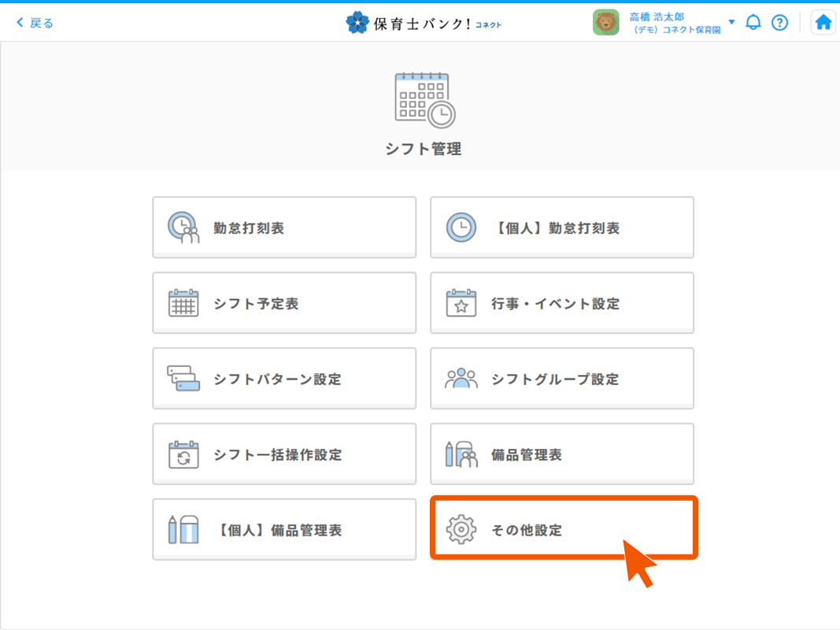The width and height of the screenshot is (840, 630).
Task: Select the その他設定 menu label
Action: point(527,530)
